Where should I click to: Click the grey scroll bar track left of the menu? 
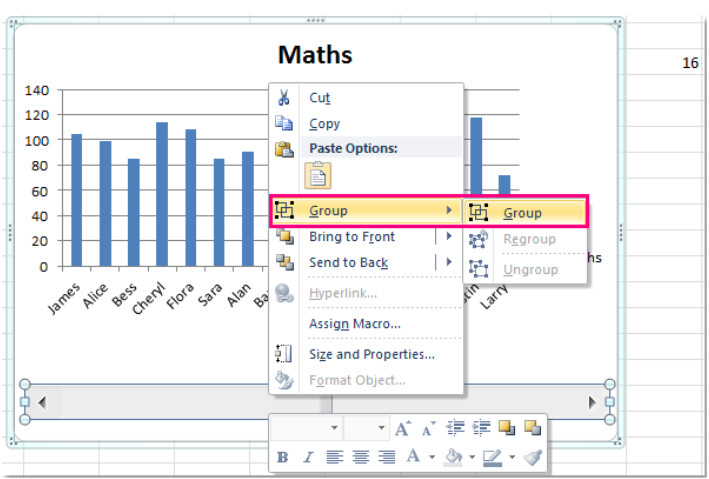[164, 402]
